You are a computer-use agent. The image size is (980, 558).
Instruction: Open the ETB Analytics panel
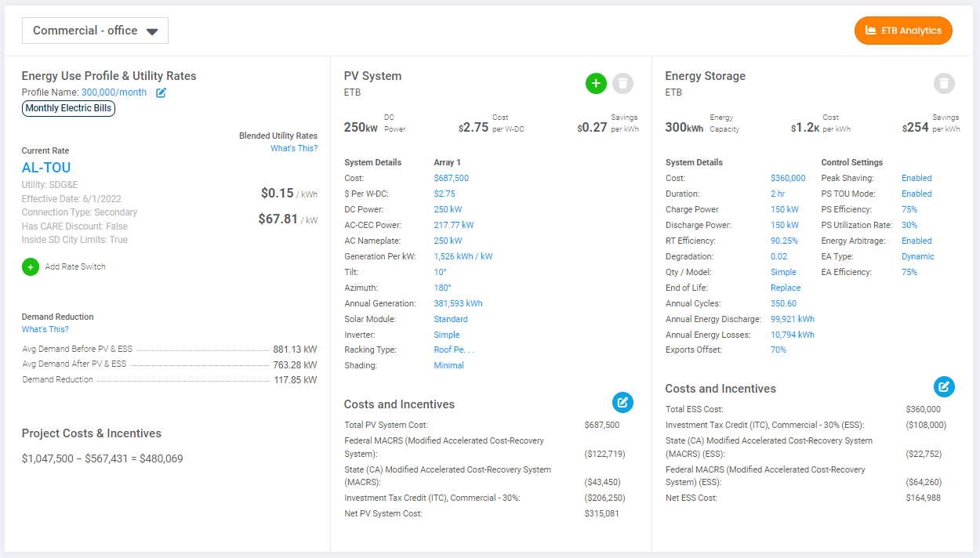pos(903,31)
